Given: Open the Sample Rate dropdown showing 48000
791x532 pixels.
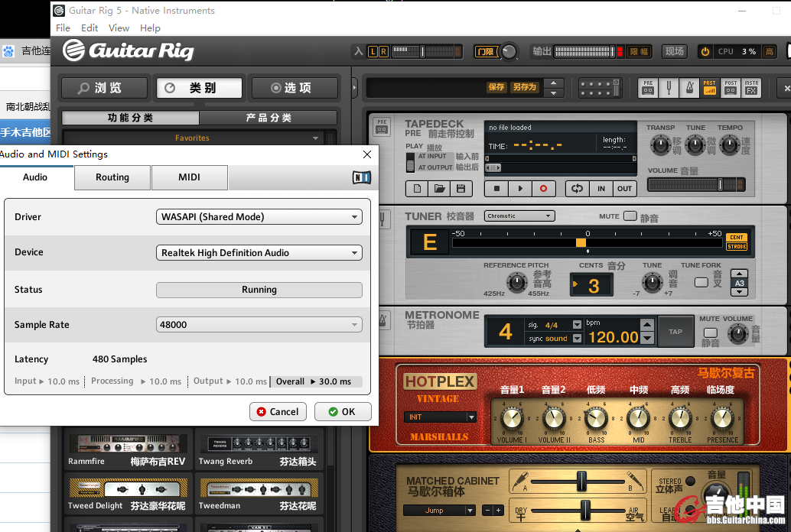Looking at the screenshot, I should click(259, 325).
